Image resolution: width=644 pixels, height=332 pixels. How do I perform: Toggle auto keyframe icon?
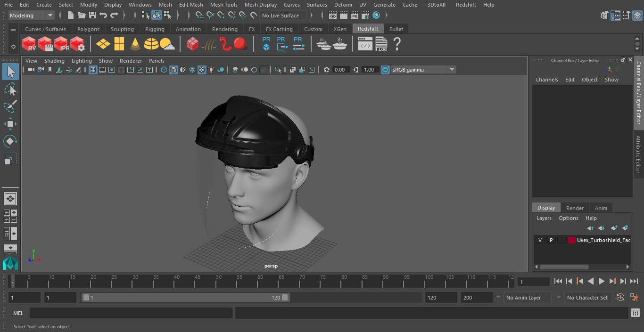620,298
